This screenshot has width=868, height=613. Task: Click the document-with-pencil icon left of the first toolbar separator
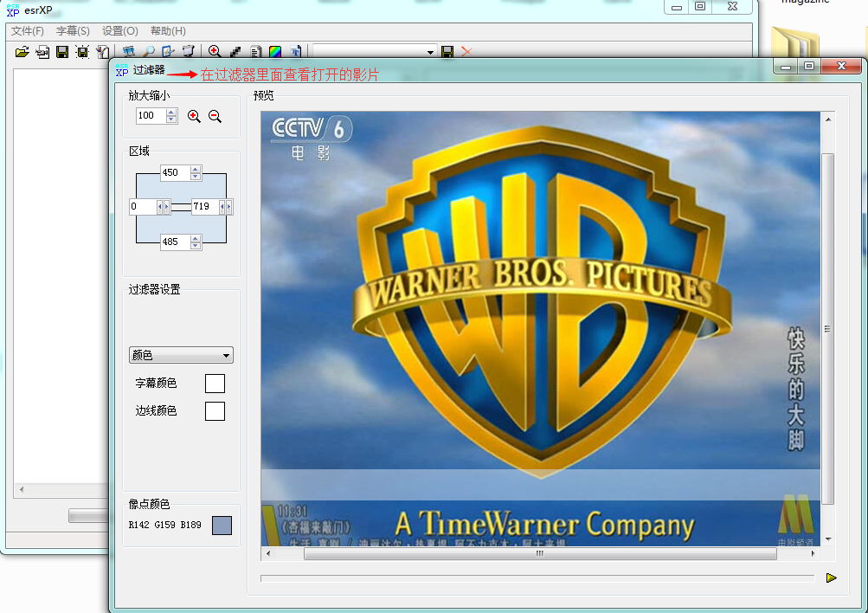[102, 52]
